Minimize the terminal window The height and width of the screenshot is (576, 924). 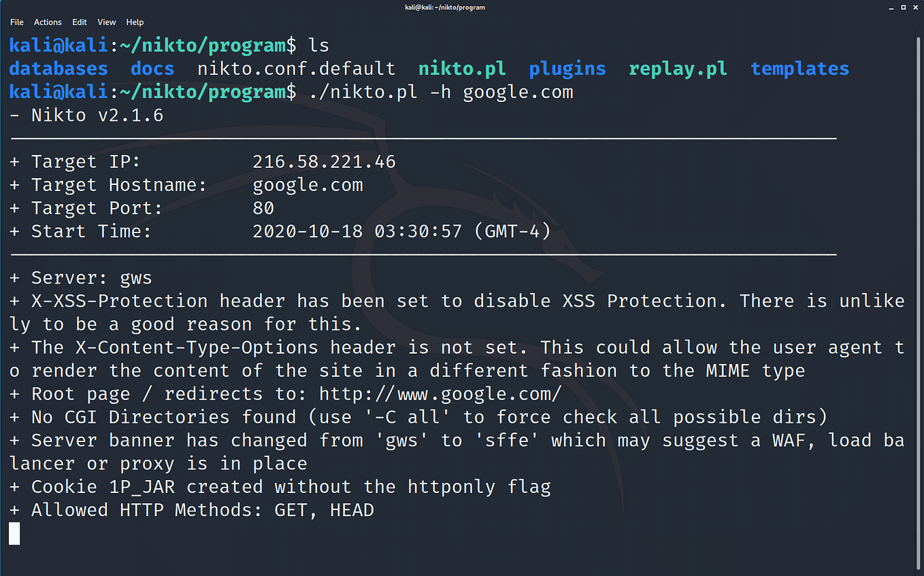[x=891, y=7]
